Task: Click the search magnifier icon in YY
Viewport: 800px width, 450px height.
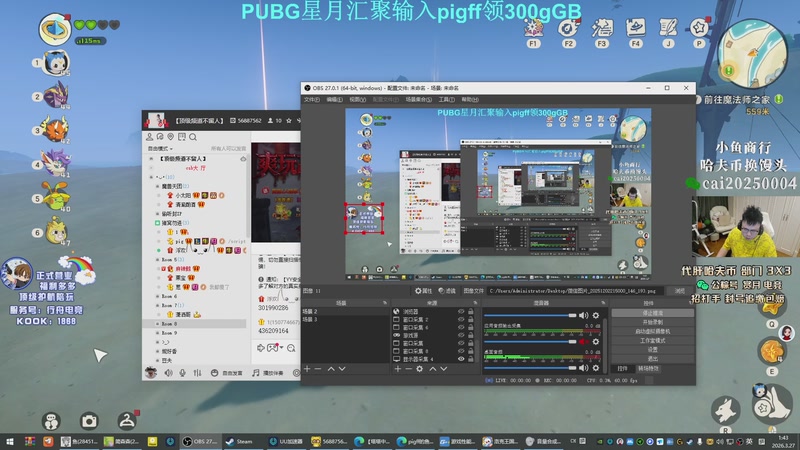Action: [x=193, y=137]
